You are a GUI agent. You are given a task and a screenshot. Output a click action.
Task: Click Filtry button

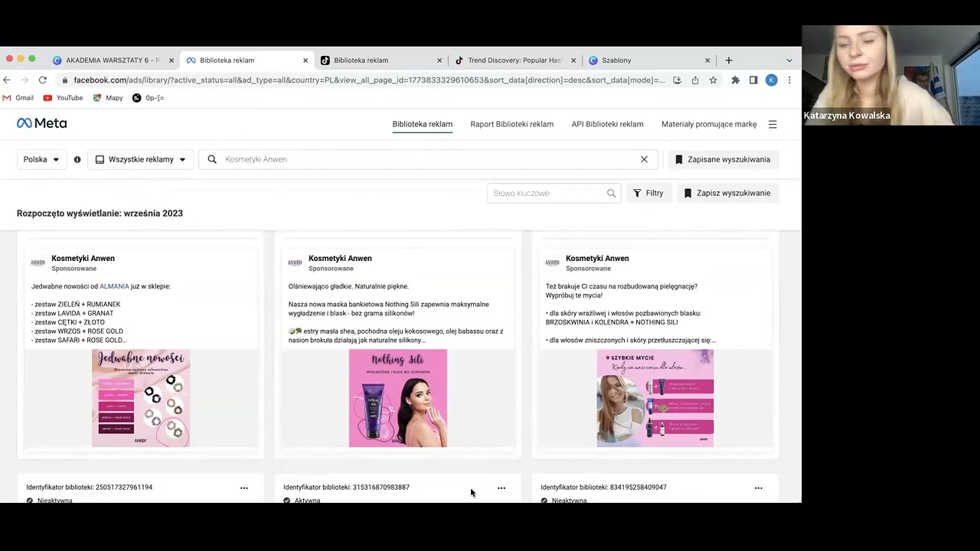tap(649, 193)
